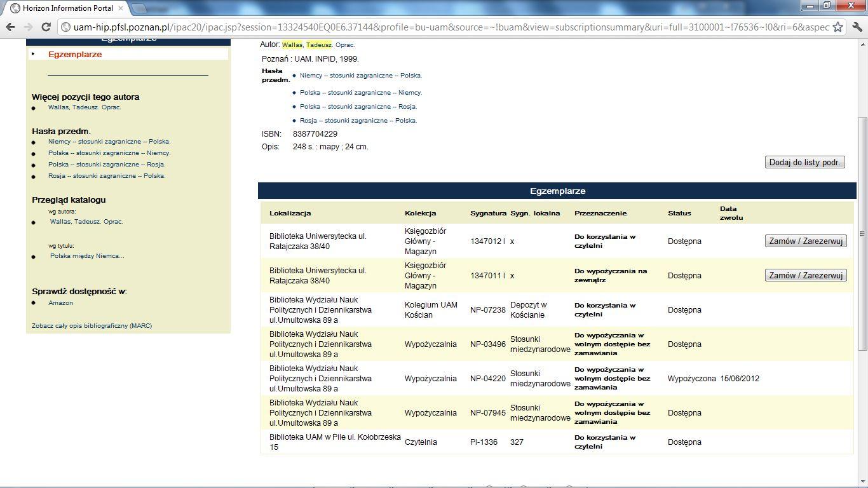Viewport: 868px width, 488px height.
Task: Click the Status column header
Action: [x=679, y=213]
